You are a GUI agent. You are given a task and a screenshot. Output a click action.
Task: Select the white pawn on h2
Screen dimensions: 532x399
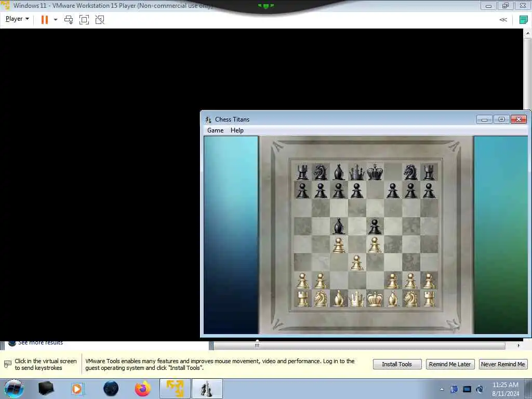[x=429, y=281]
